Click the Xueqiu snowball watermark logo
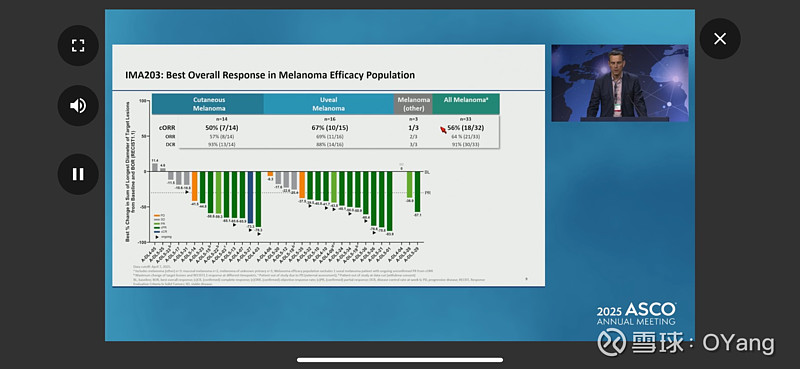The image size is (800, 369). pos(611,342)
